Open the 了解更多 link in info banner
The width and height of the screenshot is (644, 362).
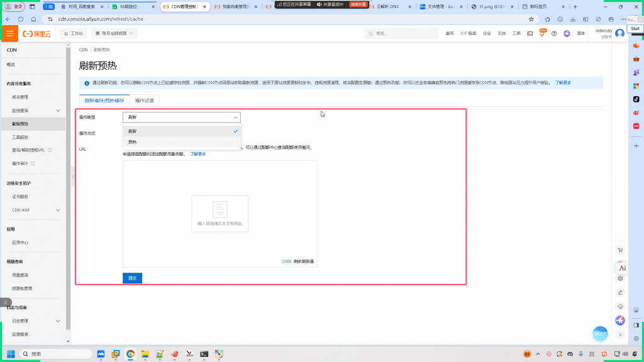[x=563, y=83]
